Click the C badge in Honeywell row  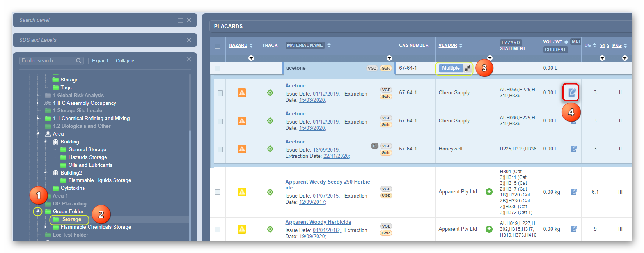coord(374,146)
